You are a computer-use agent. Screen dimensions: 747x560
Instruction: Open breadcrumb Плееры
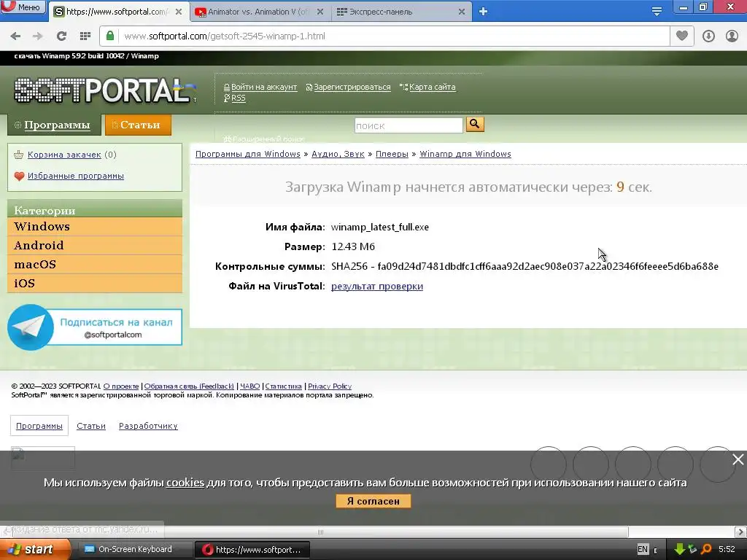[392, 155]
